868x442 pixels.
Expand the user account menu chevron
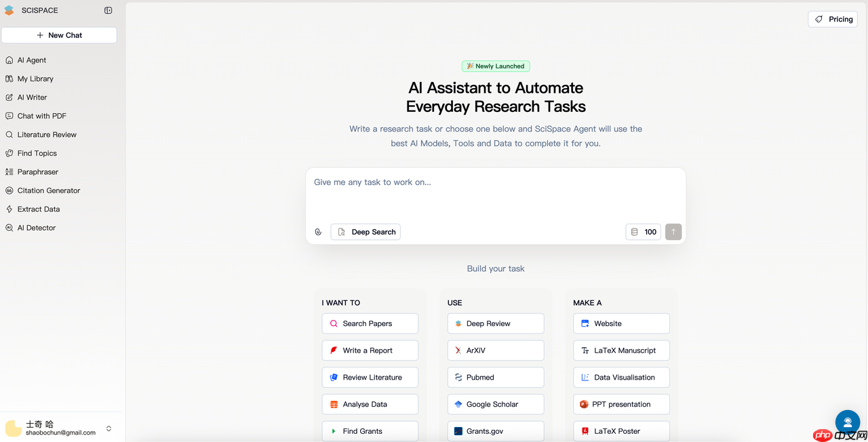click(x=108, y=428)
